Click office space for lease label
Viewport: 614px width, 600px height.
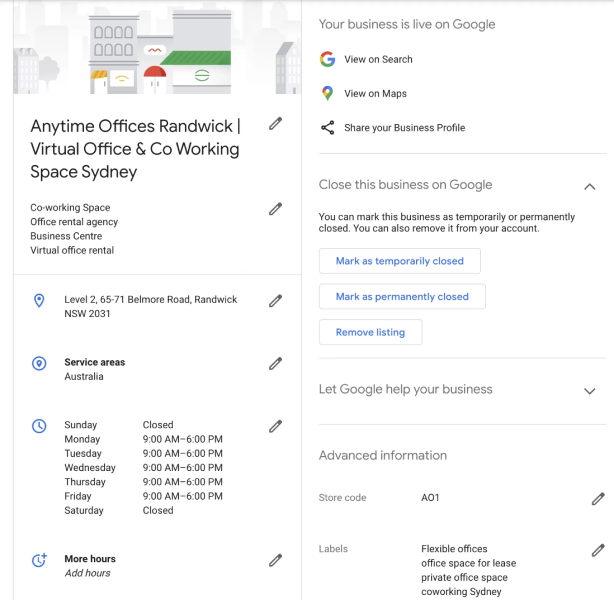coord(469,563)
